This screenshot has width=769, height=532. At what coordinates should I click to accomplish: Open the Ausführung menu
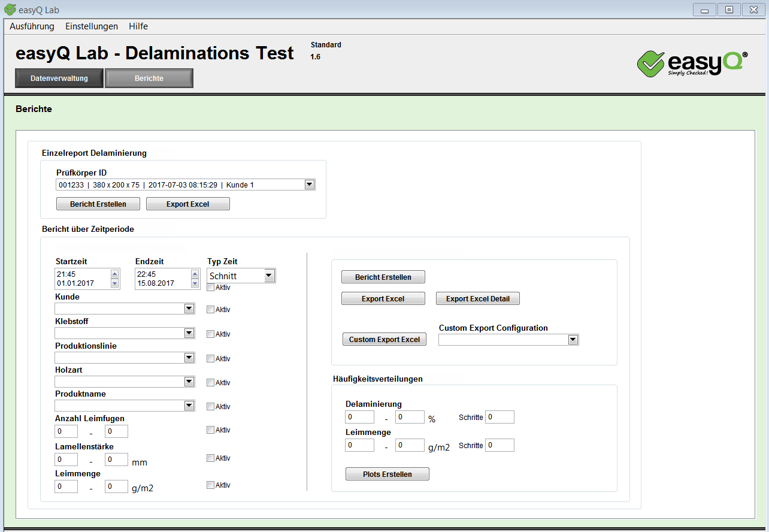pos(32,26)
